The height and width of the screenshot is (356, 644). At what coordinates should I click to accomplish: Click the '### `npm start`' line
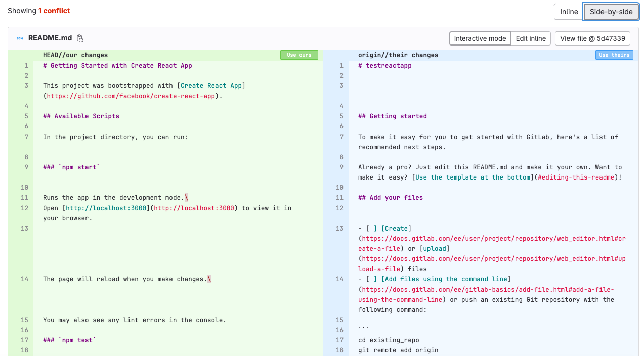click(x=71, y=167)
